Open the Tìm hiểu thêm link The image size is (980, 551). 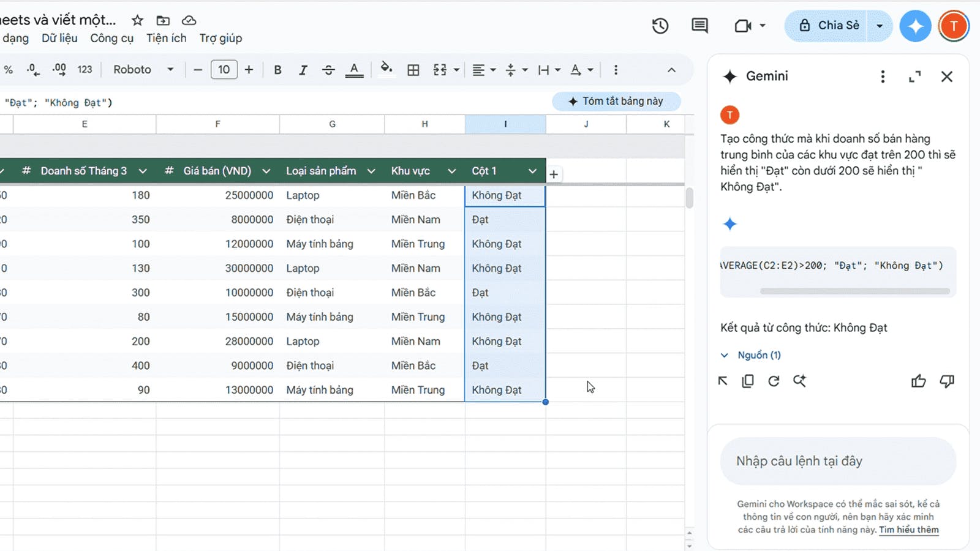[x=909, y=530]
